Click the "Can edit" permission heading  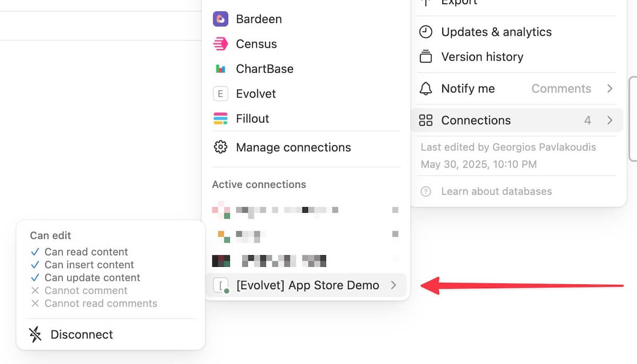[x=50, y=236]
